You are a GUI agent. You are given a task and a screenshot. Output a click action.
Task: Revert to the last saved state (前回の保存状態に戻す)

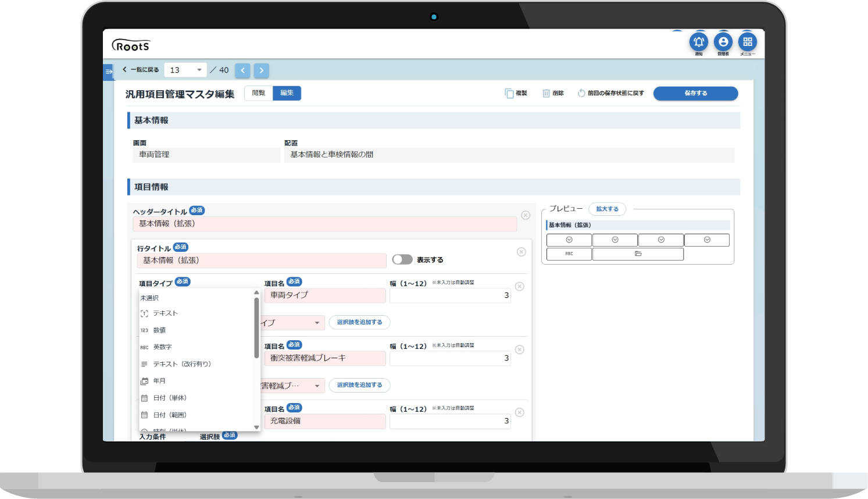[611, 93]
